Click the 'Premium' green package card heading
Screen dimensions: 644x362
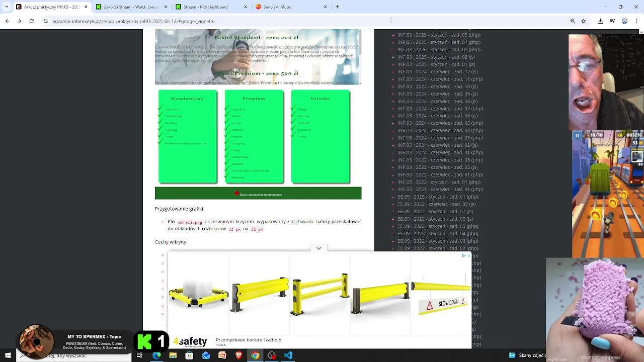point(254,99)
